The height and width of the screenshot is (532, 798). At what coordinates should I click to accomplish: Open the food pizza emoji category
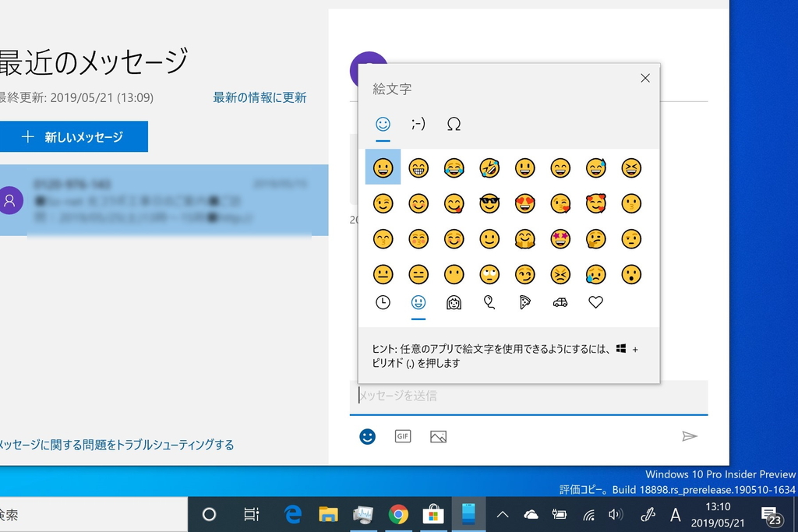pos(524,302)
